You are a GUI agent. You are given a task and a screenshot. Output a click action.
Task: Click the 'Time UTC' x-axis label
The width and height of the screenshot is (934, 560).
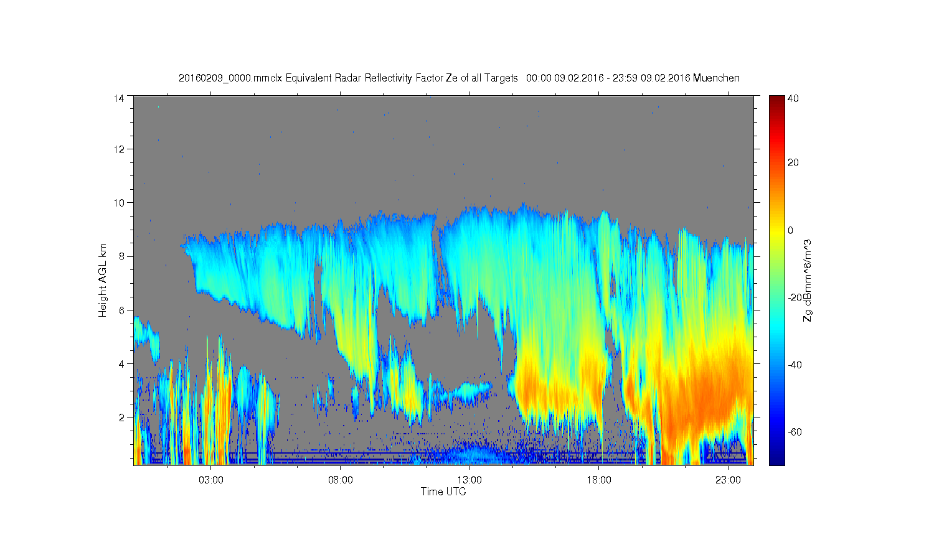point(443,492)
